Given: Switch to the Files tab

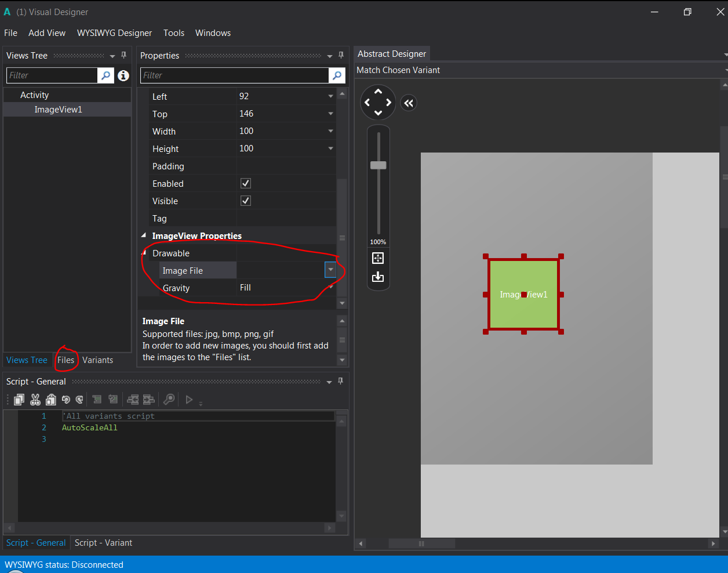Looking at the screenshot, I should (65, 360).
